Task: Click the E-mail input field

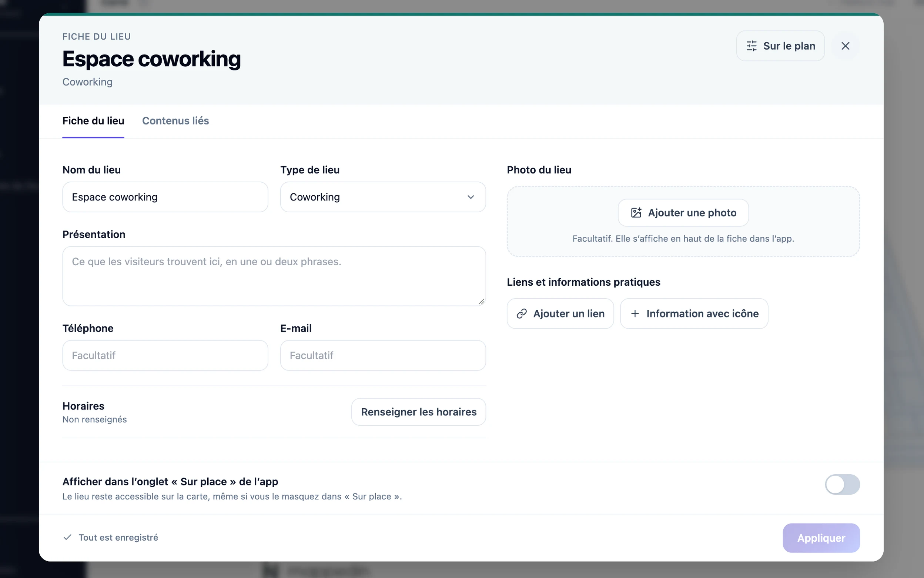Action: tap(383, 356)
